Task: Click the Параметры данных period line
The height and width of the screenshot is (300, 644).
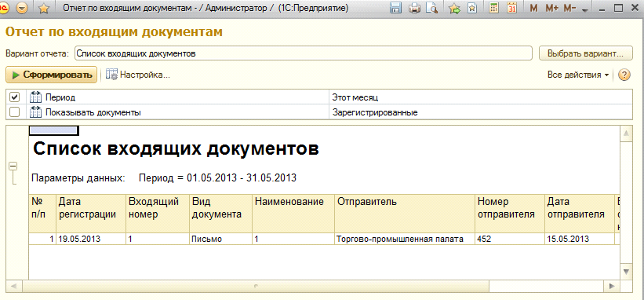Action: 164,178
